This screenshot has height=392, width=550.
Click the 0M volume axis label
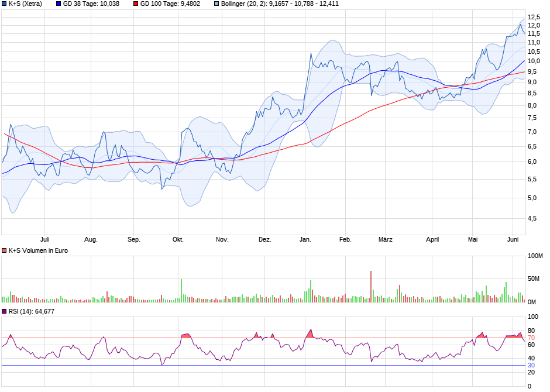pos(532,302)
